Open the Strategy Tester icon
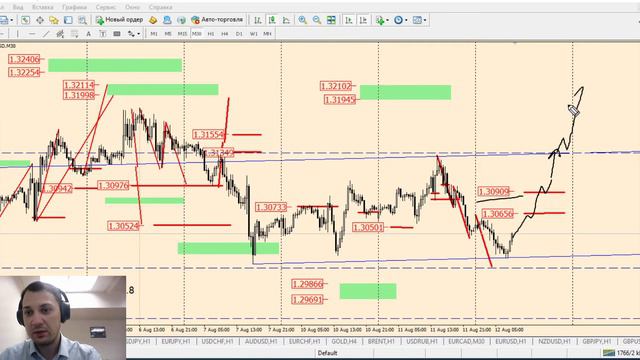640x360 pixels. tap(82, 20)
